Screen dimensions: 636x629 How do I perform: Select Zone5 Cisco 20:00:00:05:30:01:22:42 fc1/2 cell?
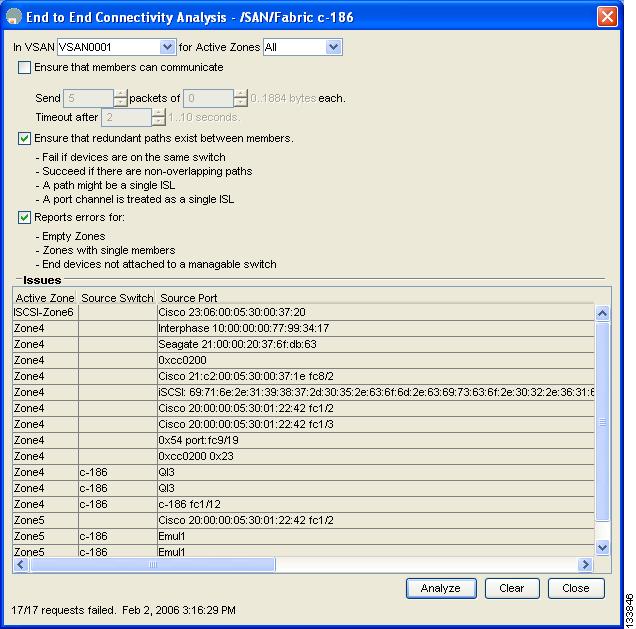tap(376, 520)
